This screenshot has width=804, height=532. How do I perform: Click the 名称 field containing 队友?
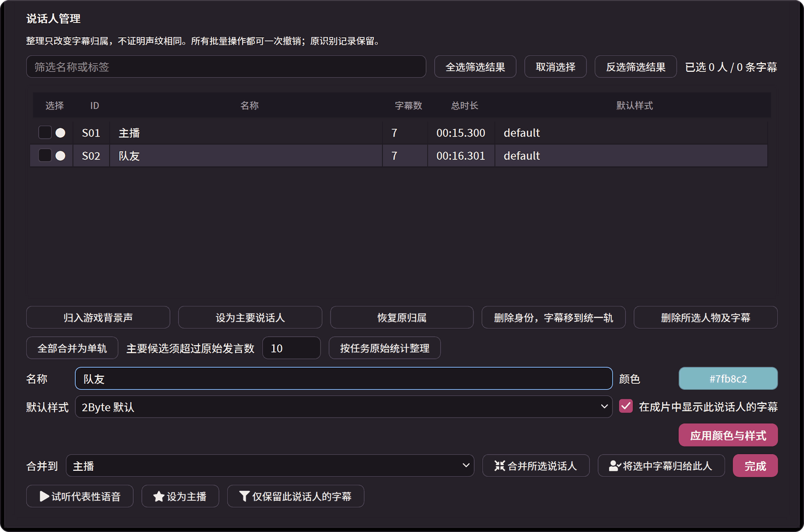[x=344, y=378]
